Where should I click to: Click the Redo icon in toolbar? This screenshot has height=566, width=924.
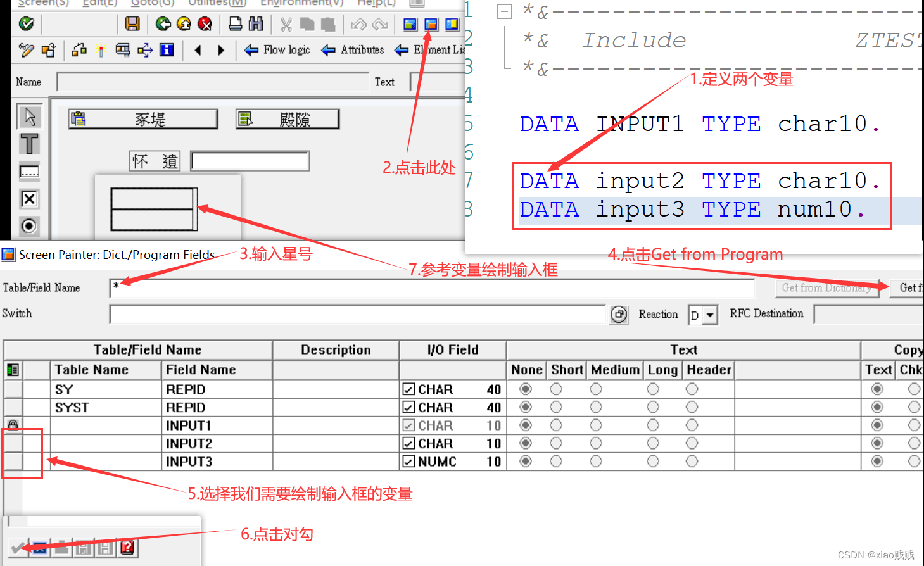[380, 24]
